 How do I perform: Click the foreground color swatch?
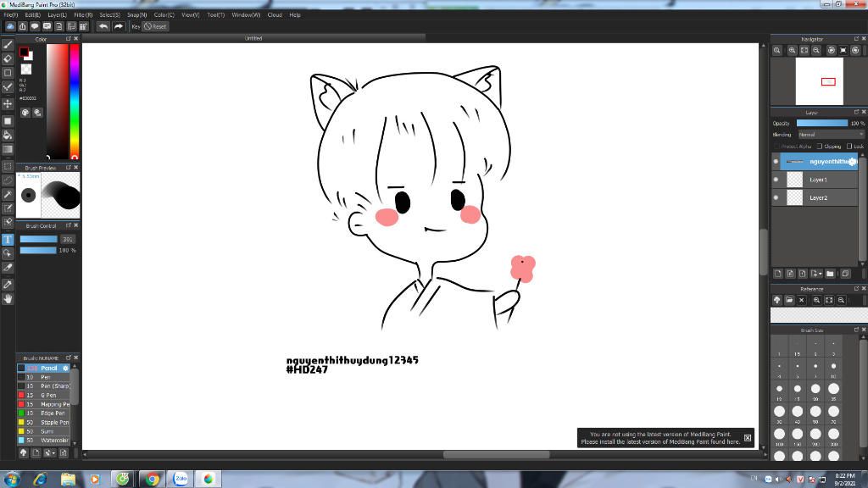[x=24, y=52]
